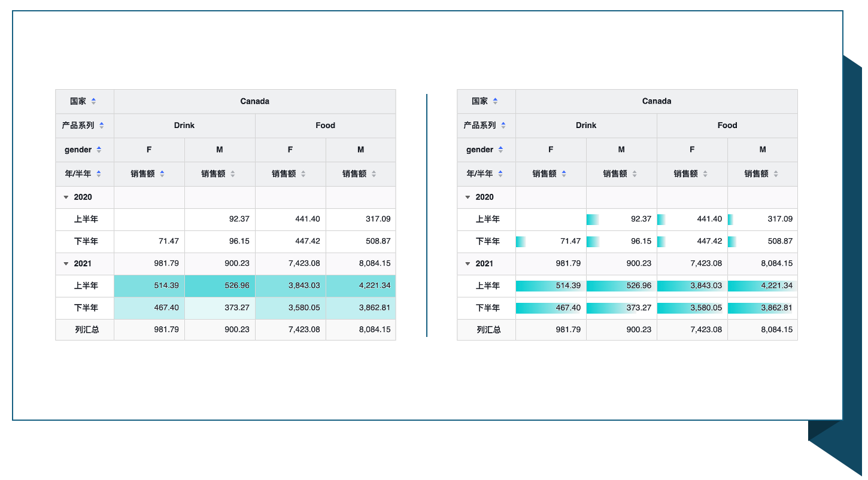Screen dimensions: 868x480
Task: Sort 销售额 under Food F in left table
Action: [304, 174]
